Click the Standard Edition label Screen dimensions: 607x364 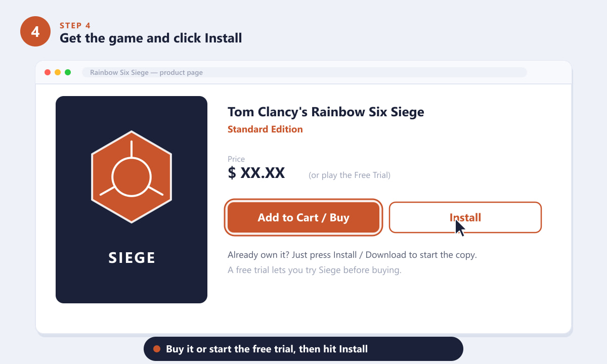tap(265, 129)
